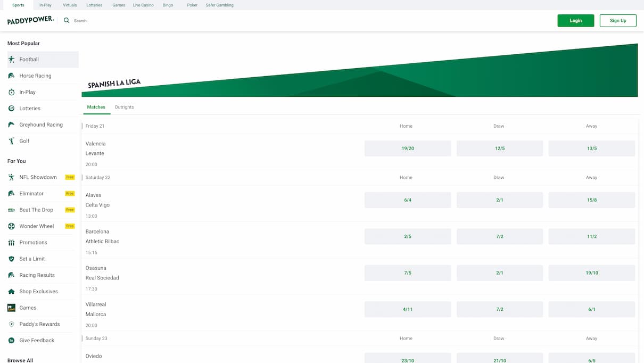Viewport: 644px width, 363px height.
Task: Click the Paddy Power logo
Action: pos(30,20)
